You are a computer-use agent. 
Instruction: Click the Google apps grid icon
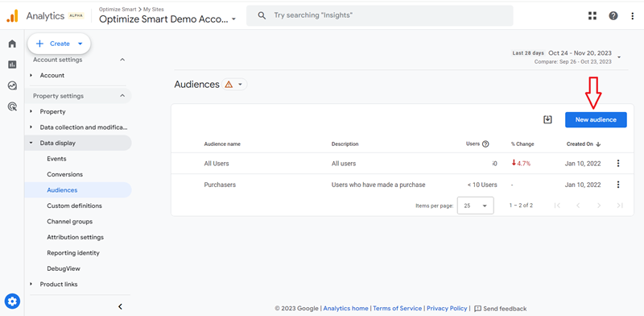pyautogui.click(x=592, y=16)
